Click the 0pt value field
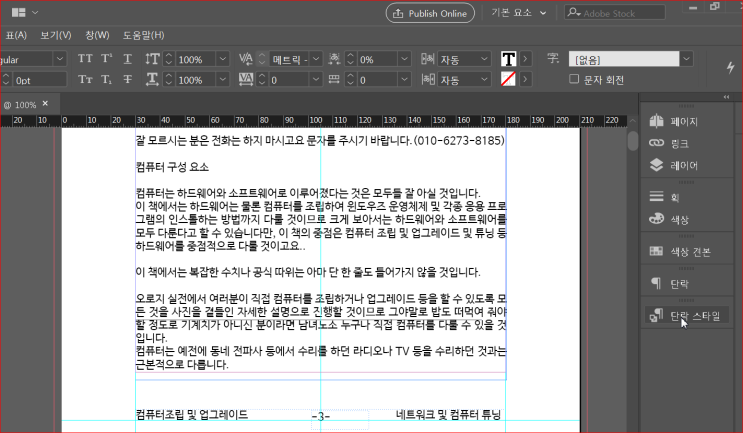743x433 pixels. pos(40,80)
